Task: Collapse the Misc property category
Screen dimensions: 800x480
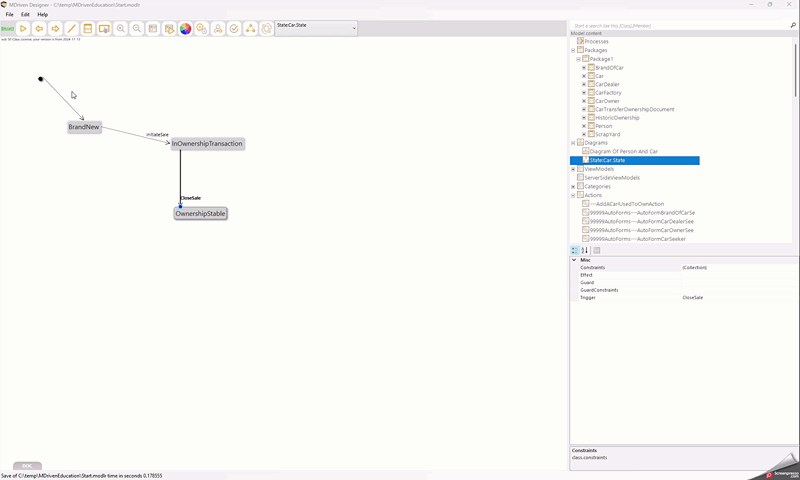Action: pos(574,260)
